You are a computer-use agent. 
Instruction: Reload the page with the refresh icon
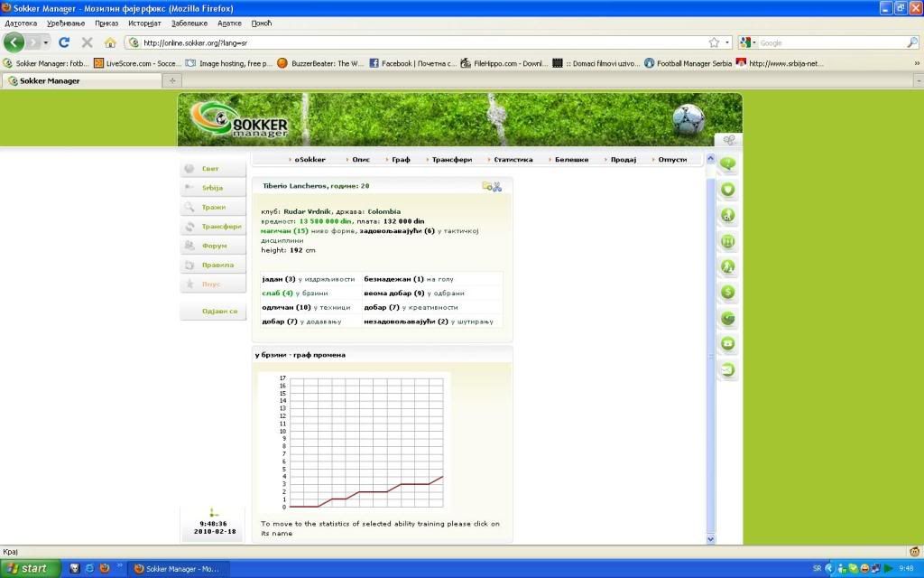[64, 42]
